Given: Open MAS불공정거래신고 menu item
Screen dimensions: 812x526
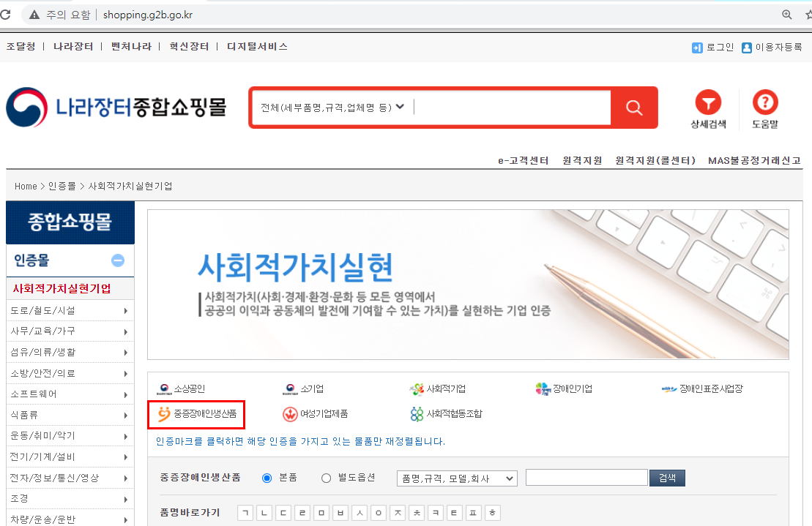Looking at the screenshot, I should [754, 160].
